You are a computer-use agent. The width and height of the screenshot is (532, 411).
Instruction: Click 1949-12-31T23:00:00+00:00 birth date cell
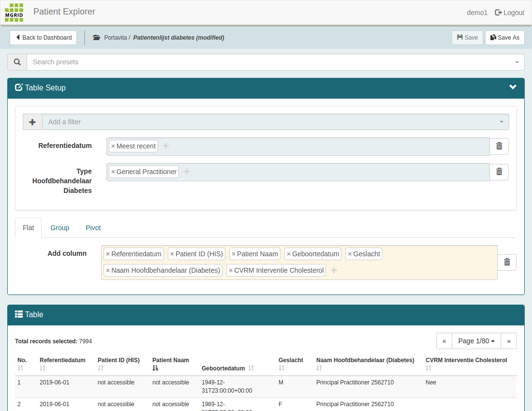(227, 387)
